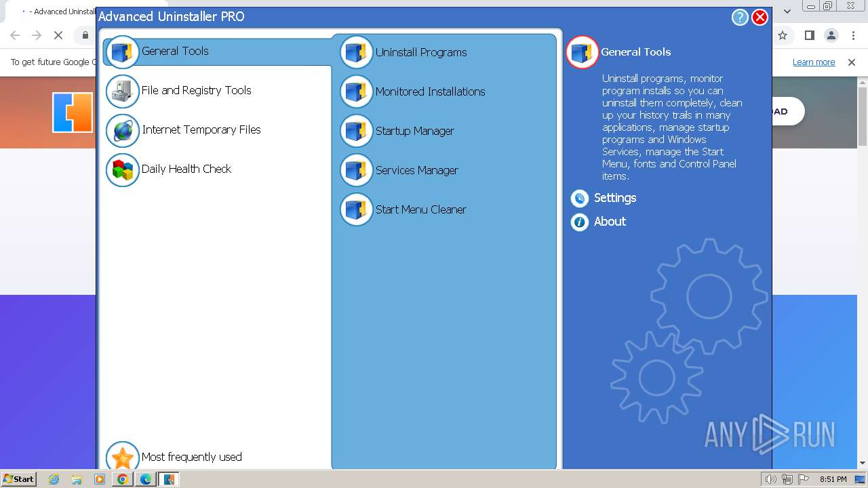868x488 pixels.
Task: Open Internet Explorer from the taskbar
Action: coord(54,479)
